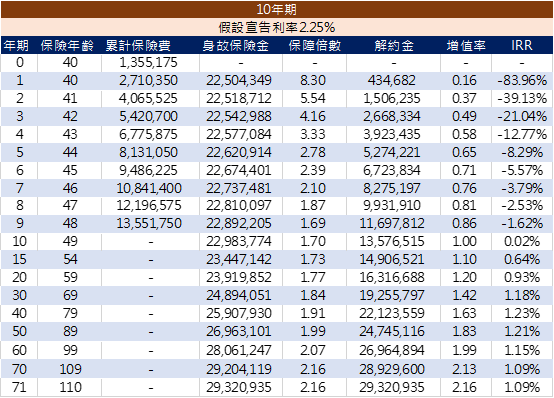Image resolution: width=554 pixels, height=398 pixels.
Task: Click the IRR column header
Action: pyautogui.click(x=521, y=45)
